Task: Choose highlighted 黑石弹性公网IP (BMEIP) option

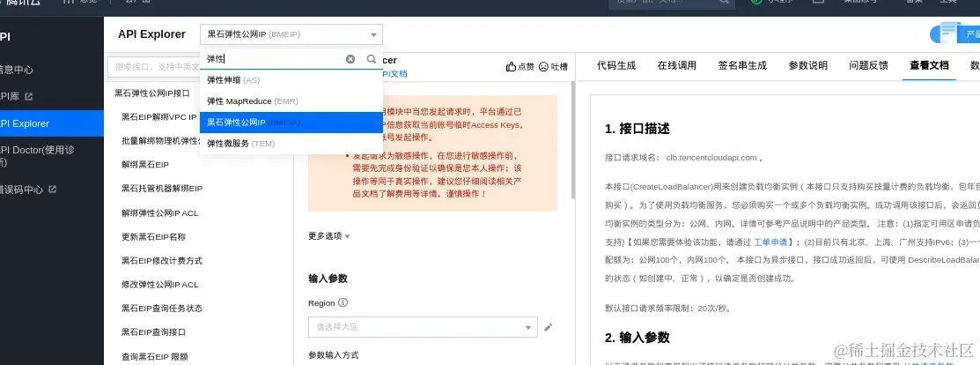Action: (x=291, y=123)
